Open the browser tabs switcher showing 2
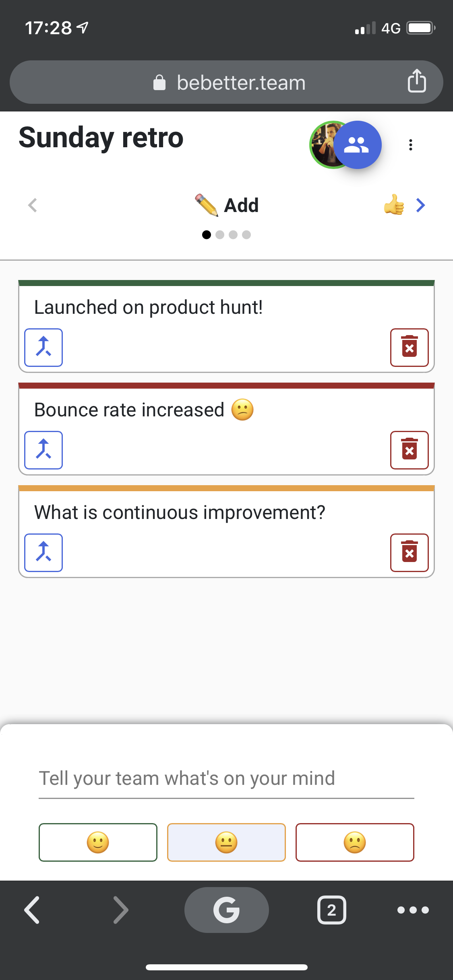Viewport: 453px width, 980px height. click(331, 910)
